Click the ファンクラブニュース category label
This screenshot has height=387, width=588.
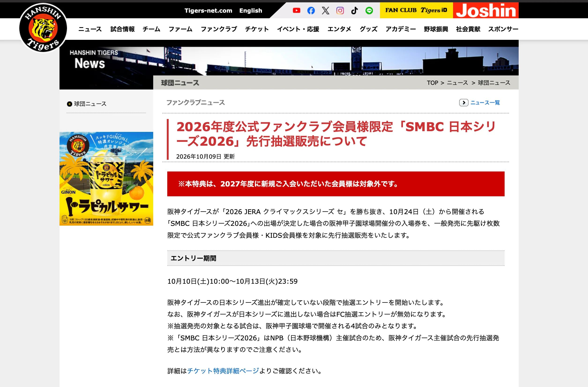(x=195, y=103)
